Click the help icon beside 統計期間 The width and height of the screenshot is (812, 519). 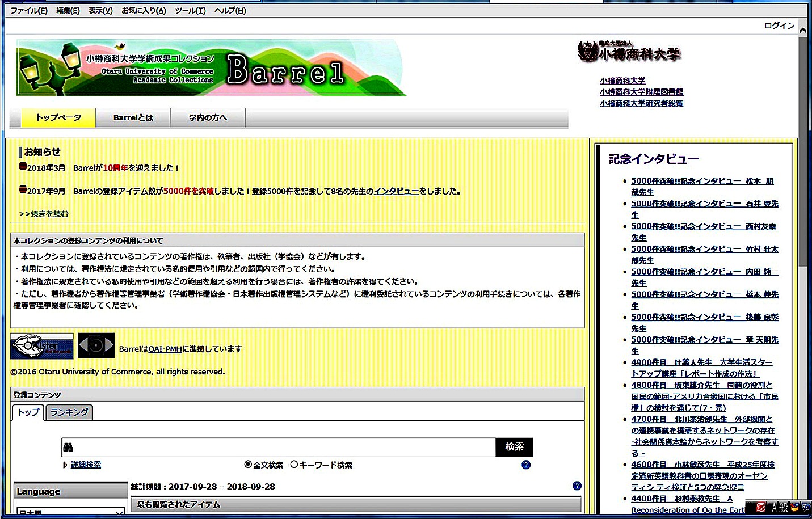coord(577,486)
